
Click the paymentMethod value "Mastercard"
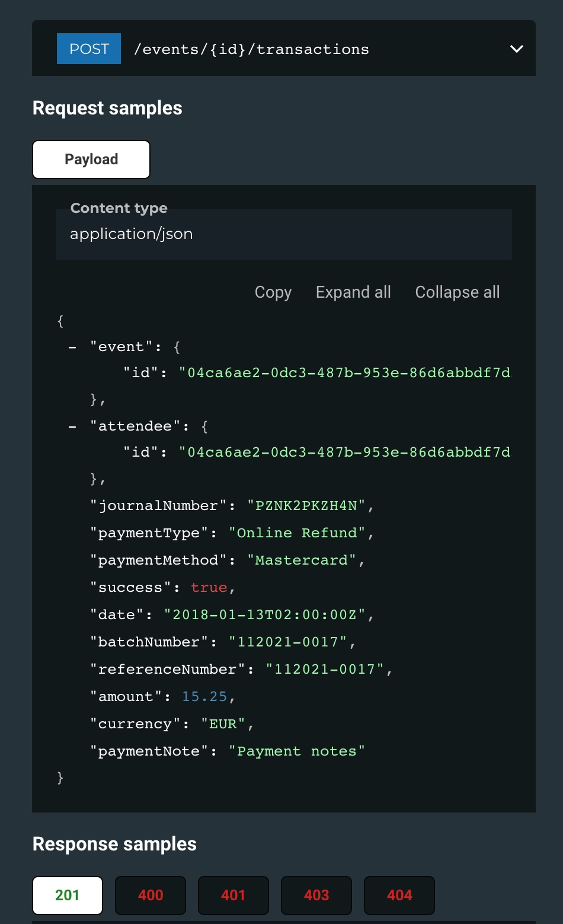(x=302, y=560)
